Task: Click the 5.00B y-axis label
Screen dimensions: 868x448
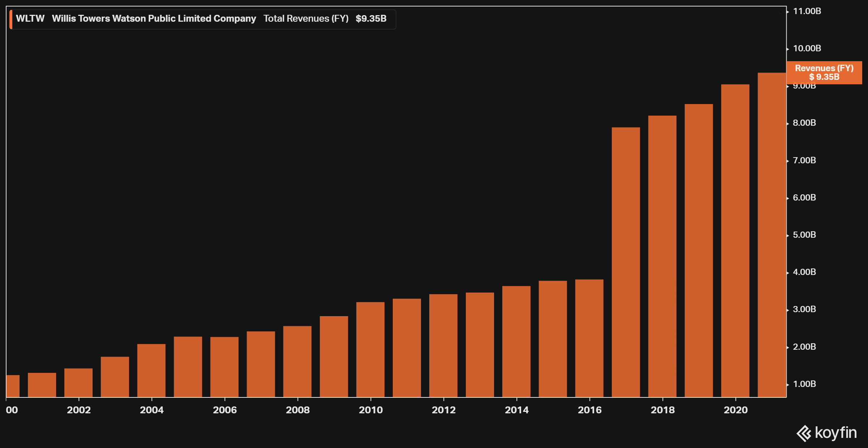Action: point(804,235)
